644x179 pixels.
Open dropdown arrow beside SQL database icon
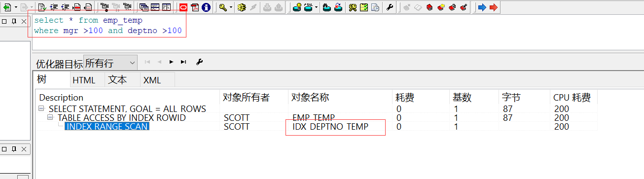coord(316,7)
